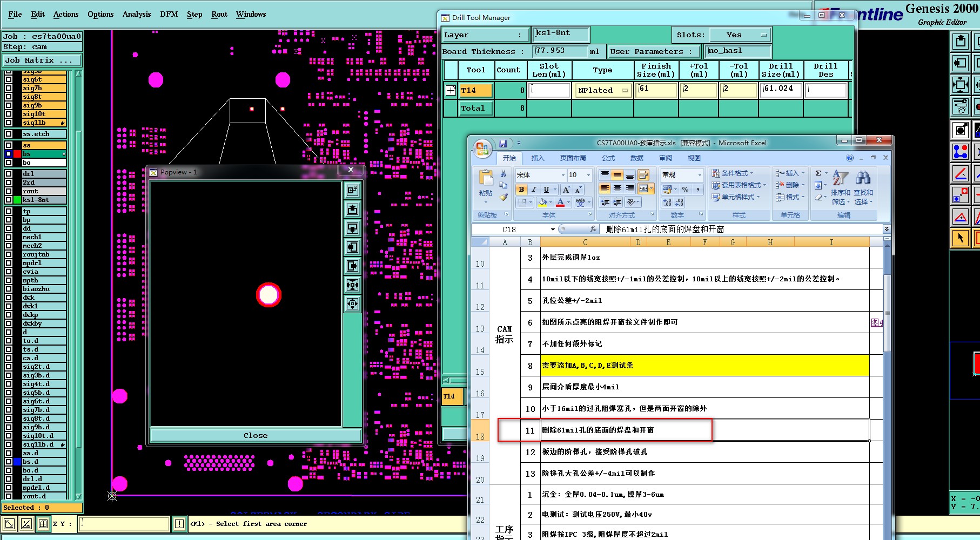Screen dimensions: 980x540
Task: Toggle the rout layer checkbox
Action: coord(9,191)
